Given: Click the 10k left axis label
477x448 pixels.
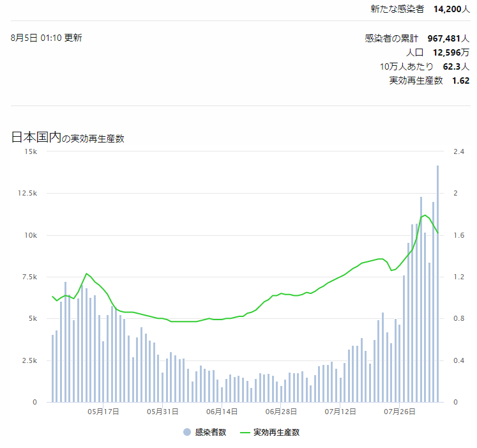Looking at the screenshot, I should tap(31, 235).
